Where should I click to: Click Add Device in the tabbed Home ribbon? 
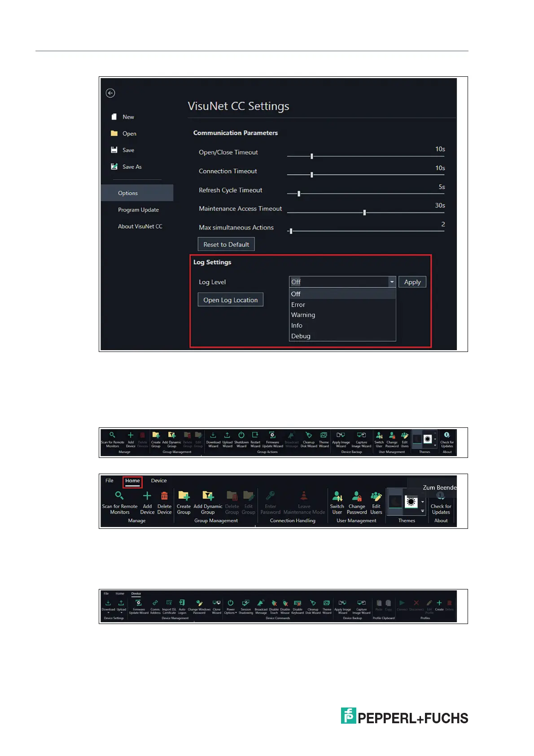tap(147, 503)
